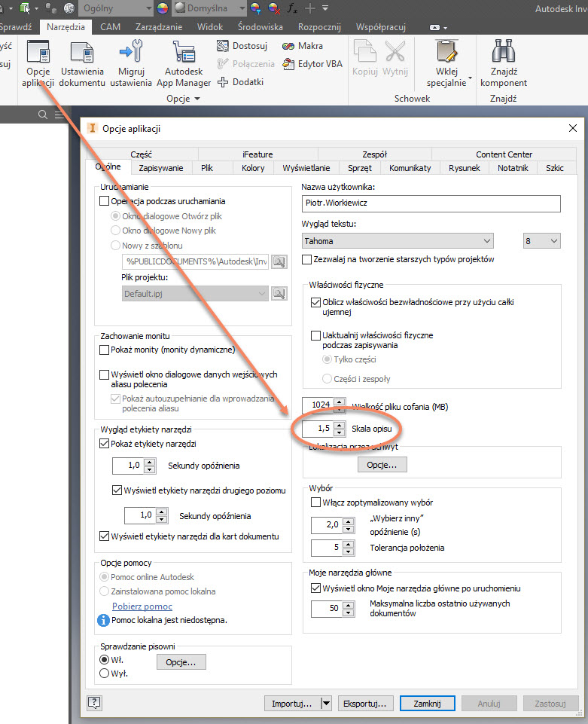The height and width of the screenshot is (724, 588).
Task: Switch to the Kolory tab
Action: point(253,168)
